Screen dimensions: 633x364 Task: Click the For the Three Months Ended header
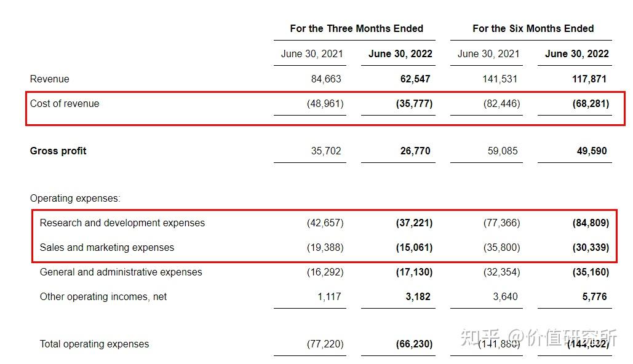pyautogui.click(x=356, y=29)
